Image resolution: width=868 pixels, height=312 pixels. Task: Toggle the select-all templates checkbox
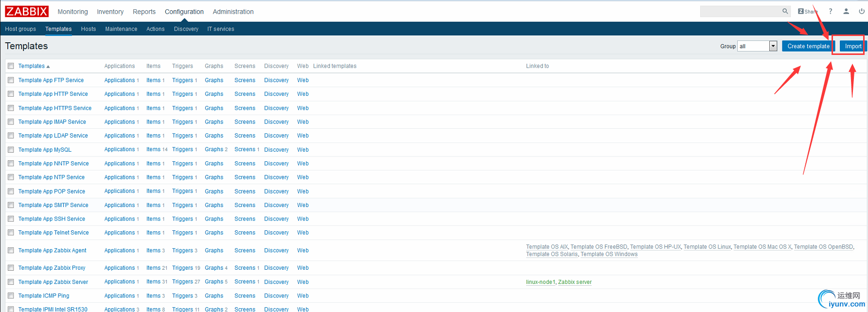coord(11,66)
